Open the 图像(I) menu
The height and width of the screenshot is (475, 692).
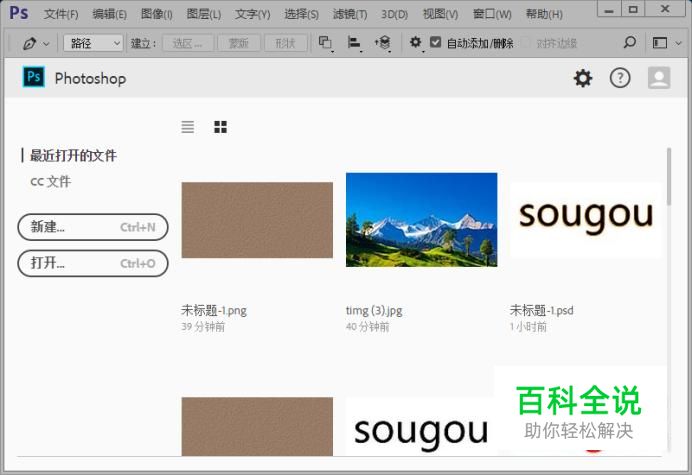157,14
